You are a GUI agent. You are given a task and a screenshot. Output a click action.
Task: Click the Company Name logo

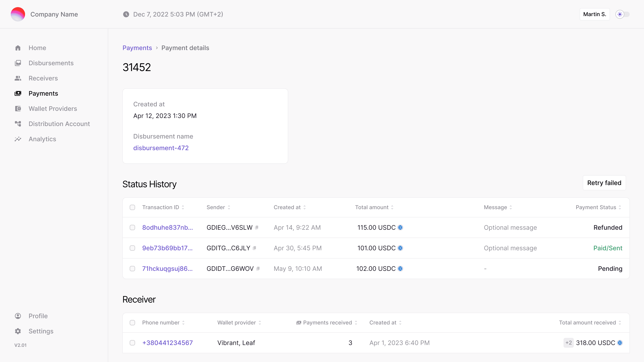[18, 14]
